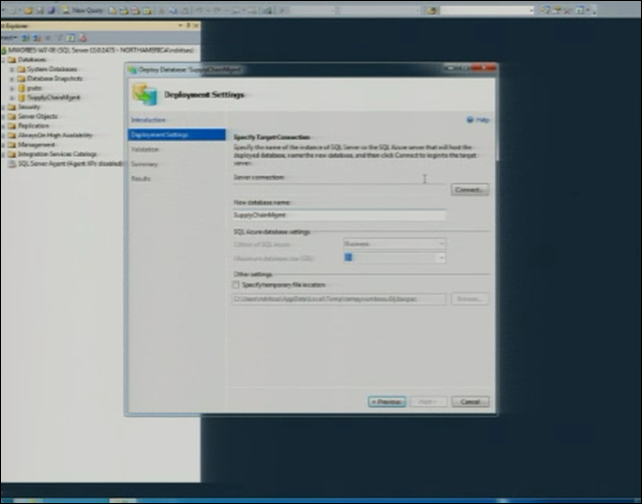This screenshot has height=504, width=642.
Task: Click the Filter icon in Object Explorer toolbar
Action: point(60,38)
